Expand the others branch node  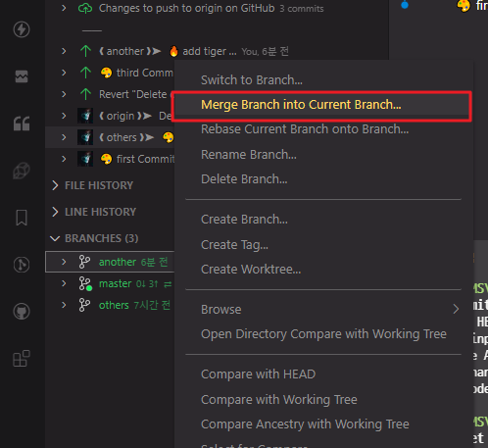(64, 305)
